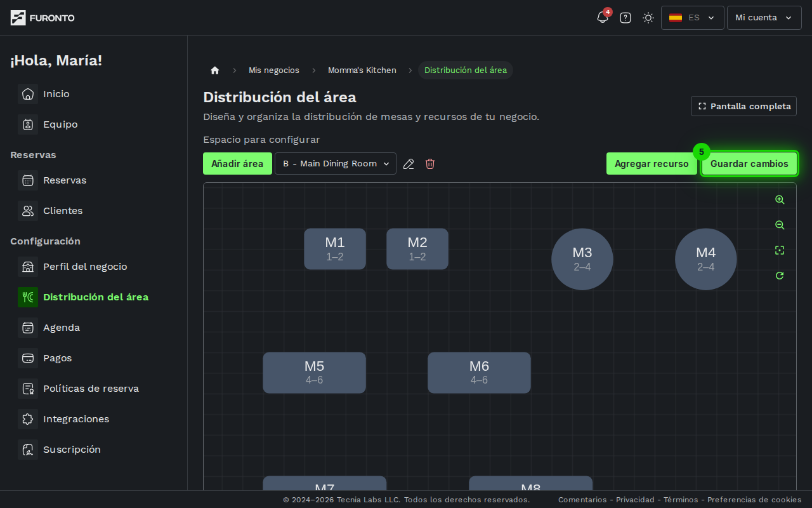Image resolution: width=812 pixels, height=508 pixels.
Task: Toggle light theme sun icon
Action: coord(648,18)
